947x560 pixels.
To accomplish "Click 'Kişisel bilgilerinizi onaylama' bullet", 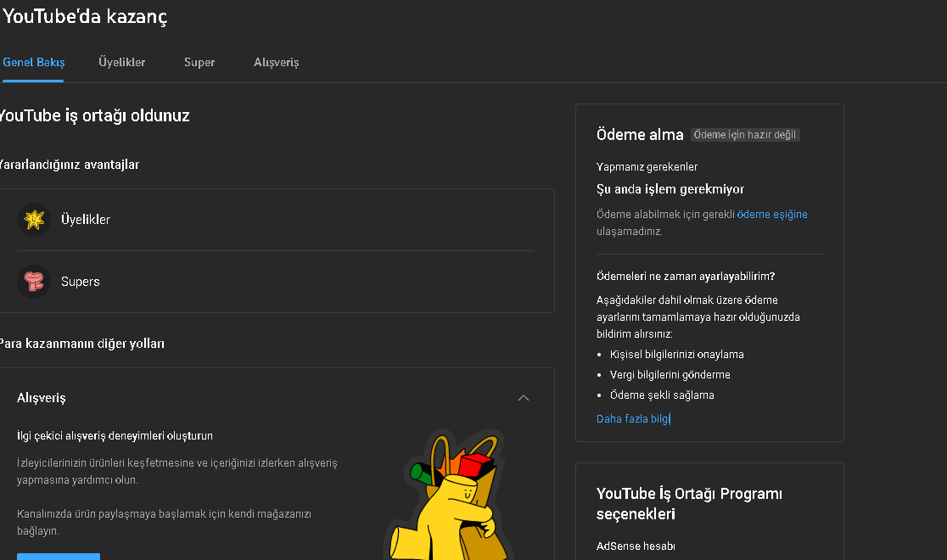I will 676,355.
